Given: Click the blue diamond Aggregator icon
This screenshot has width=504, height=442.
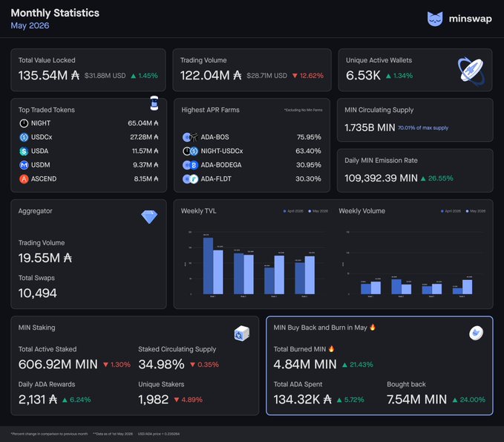Looking at the screenshot, I should click(149, 217).
